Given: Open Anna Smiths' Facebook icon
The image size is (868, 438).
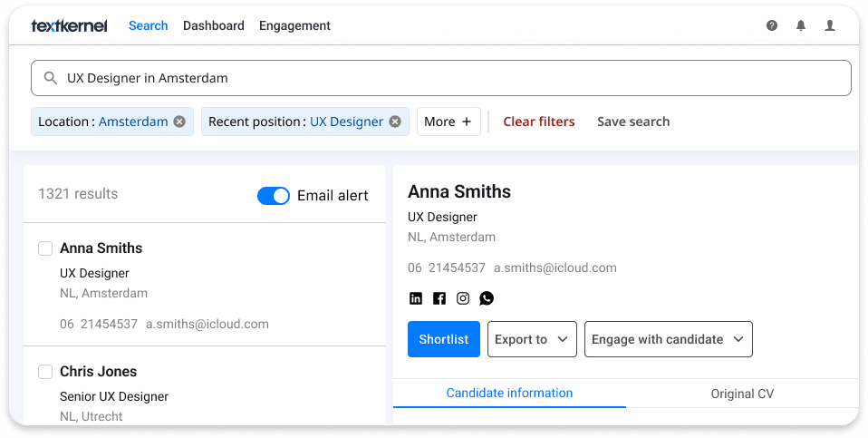Looking at the screenshot, I should click(439, 298).
